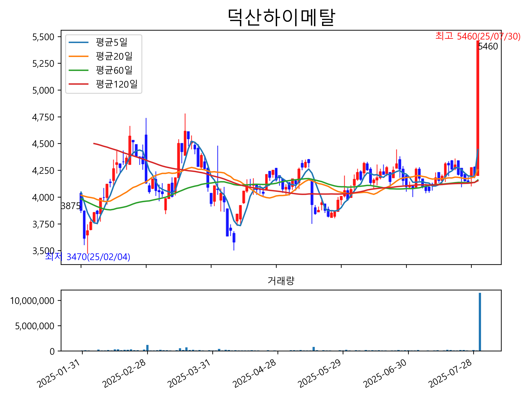Click the green 평균60일 legend line swatch
Screen dimensions: 532x399
coord(78,70)
